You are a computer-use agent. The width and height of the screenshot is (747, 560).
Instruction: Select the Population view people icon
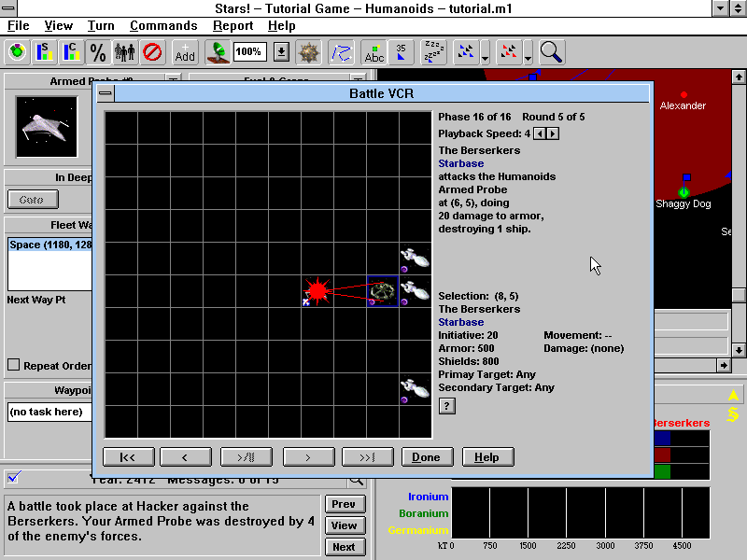(x=125, y=52)
